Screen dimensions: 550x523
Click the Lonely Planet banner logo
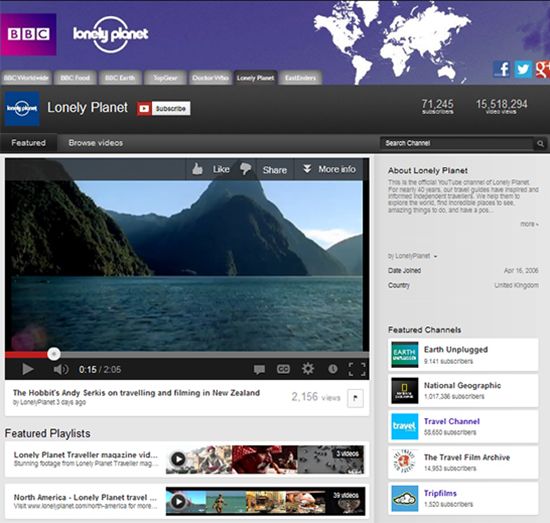click(110, 34)
